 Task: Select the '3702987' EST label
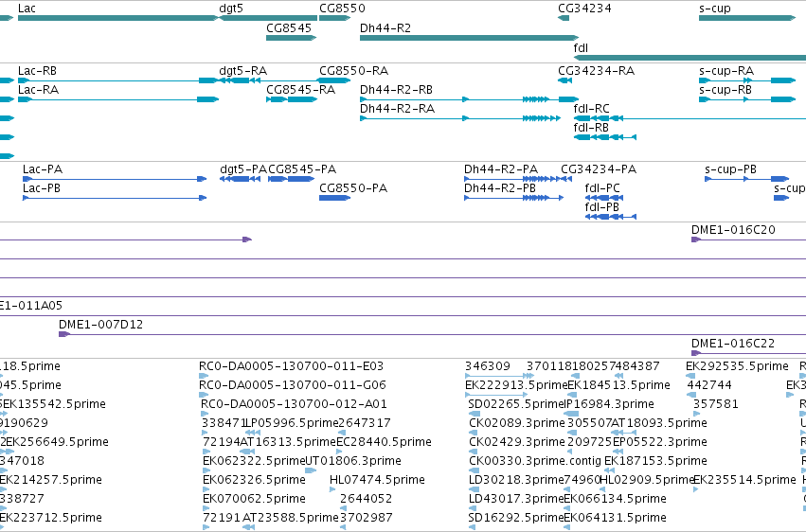pos(366,518)
